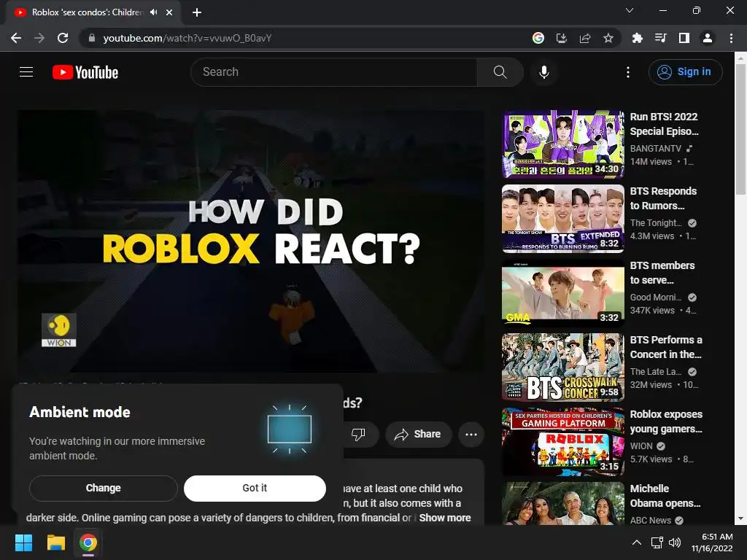
Task: Open Chrome extensions puzzle icon
Action: (637, 38)
